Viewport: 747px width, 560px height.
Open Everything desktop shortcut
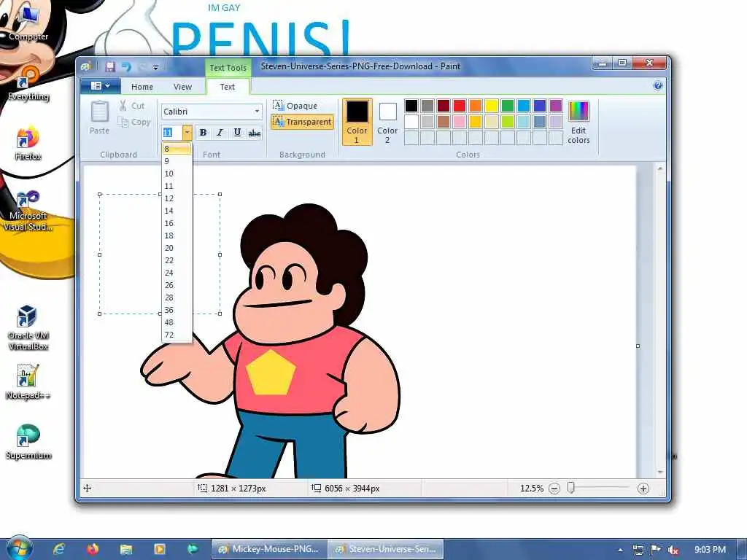click(x=28, y=84)
